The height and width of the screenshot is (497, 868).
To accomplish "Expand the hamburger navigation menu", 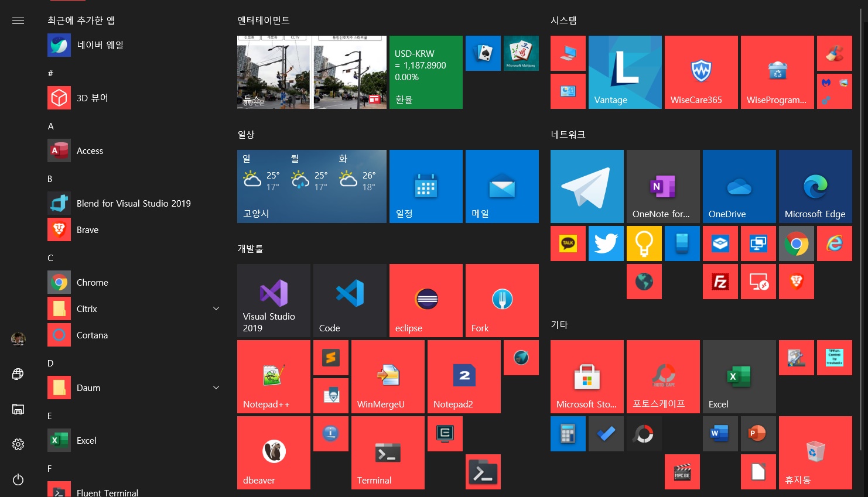I will click(x=18, y=20).
